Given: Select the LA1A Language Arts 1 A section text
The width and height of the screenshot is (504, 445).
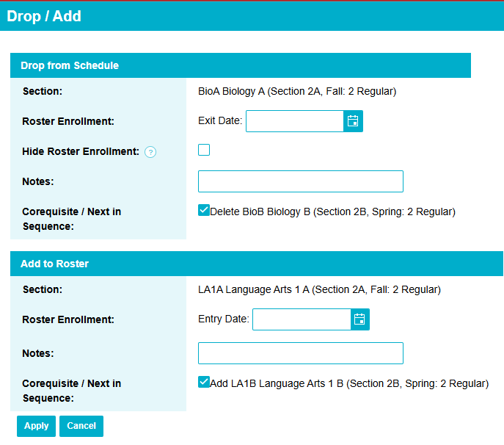Looking at the screenshot, I should pos(319,290).
